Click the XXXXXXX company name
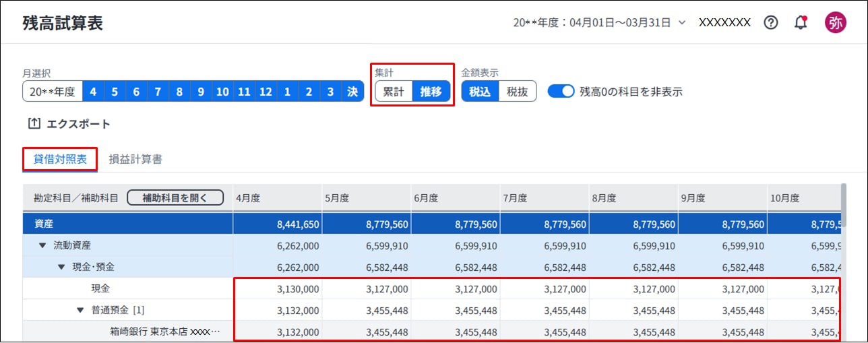Viewport: 868px width, 343px height. click(x=724, y=22)
